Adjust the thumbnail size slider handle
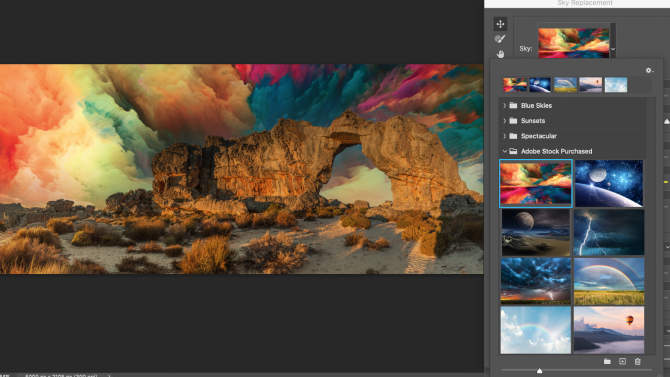The width and height of the screenshot is (670, 377). click(x=539, y=371)
